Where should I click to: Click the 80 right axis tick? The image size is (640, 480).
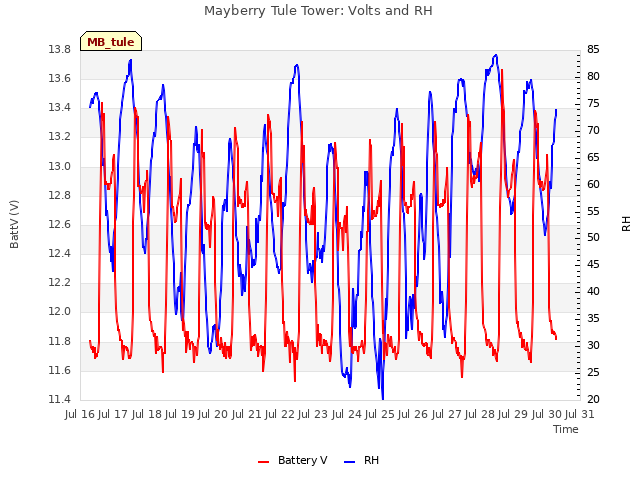tap(593, 77)
